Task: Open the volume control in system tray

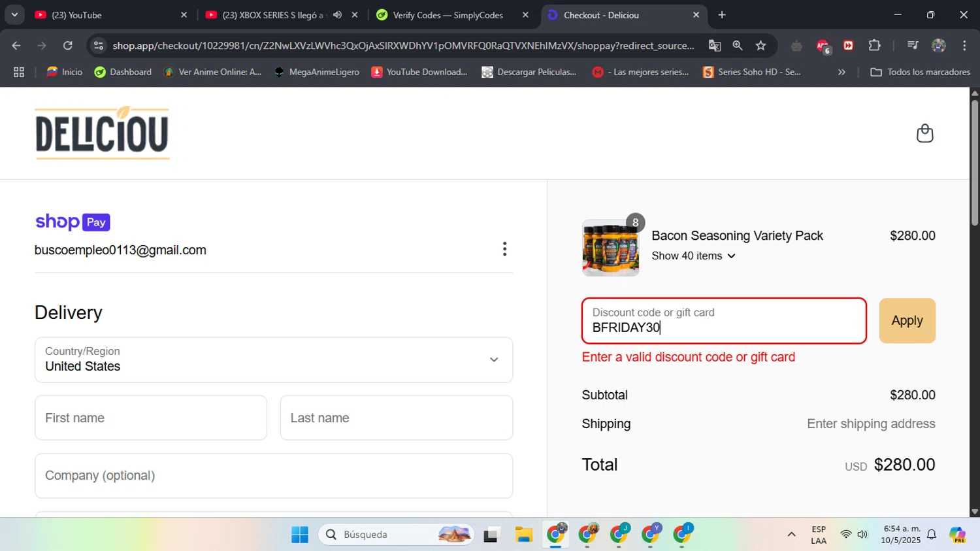Action: click(862, 535)
